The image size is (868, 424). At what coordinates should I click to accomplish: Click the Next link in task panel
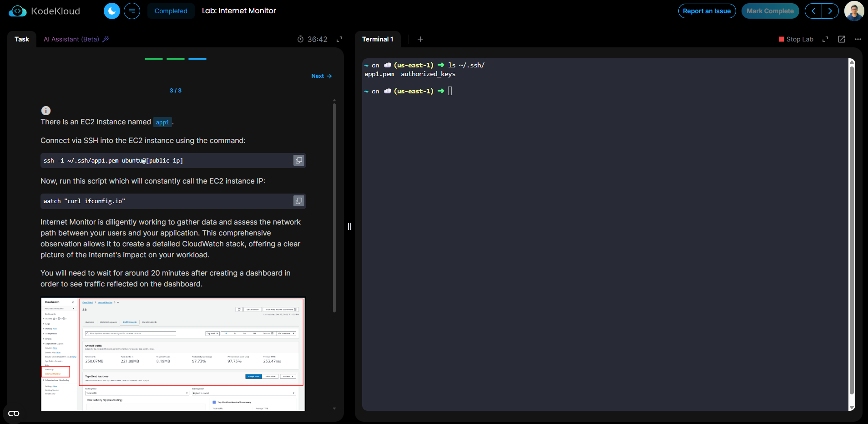[321, 76]
